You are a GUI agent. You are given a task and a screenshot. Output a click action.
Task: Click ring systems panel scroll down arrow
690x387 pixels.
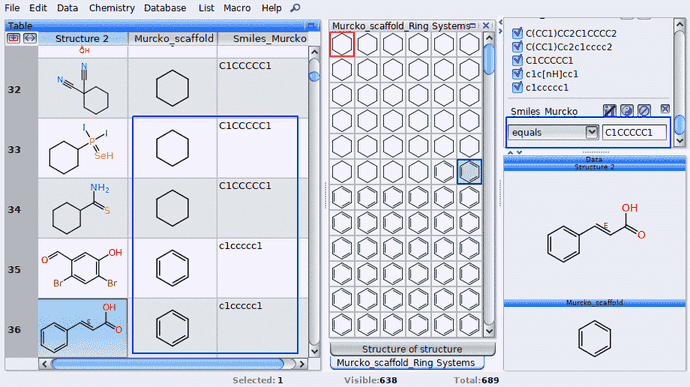click(x=488, y=331)
